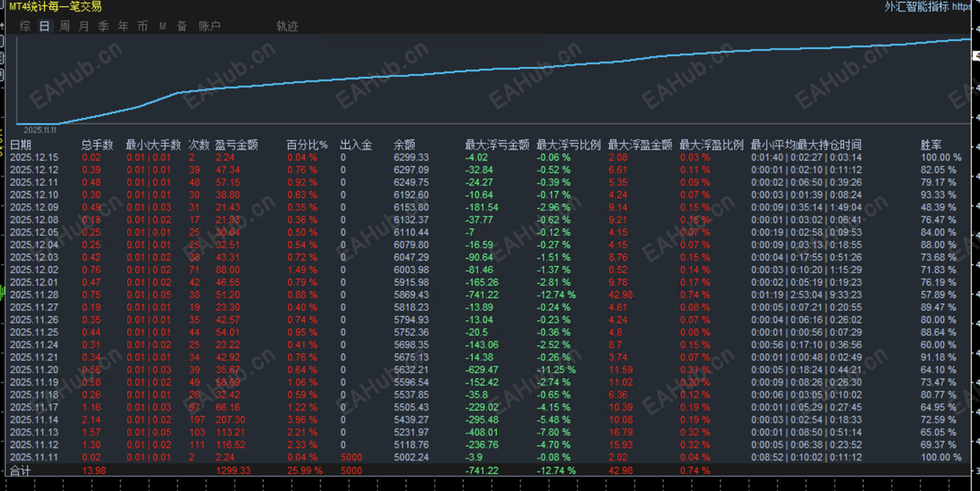
Task: Click the 日期 column header
Action: click(21, 145)
